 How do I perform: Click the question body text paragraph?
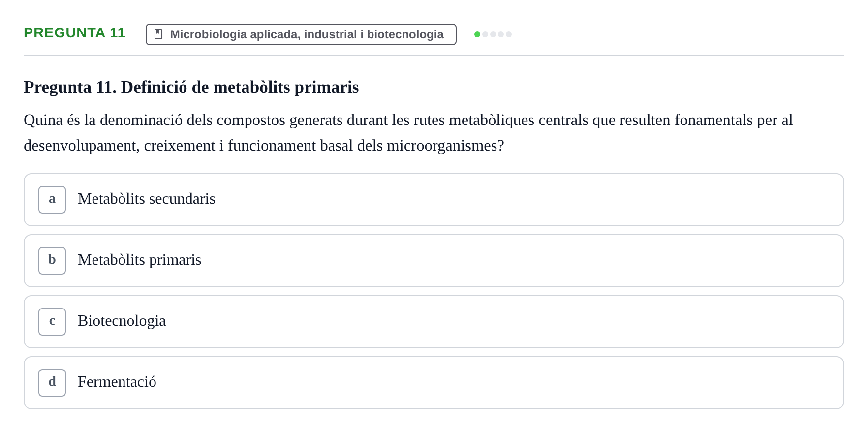click(x=408, y=133)
